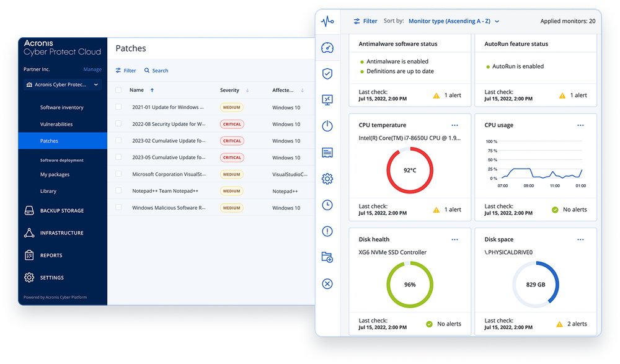
Task: Open the INFRASTRUCTURE section label
Action: [61, 233]
